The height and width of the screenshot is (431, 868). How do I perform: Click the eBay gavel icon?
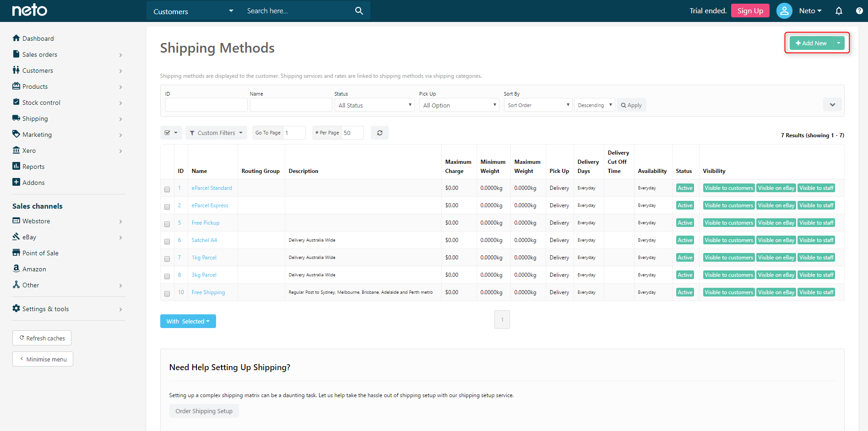(x=16, y=237)
